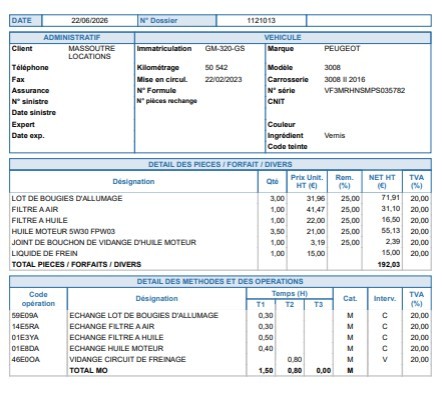Click the N° Dossier number 1121013
The height and width of the screenshot is (419, 444).
(x=261, y=20)
